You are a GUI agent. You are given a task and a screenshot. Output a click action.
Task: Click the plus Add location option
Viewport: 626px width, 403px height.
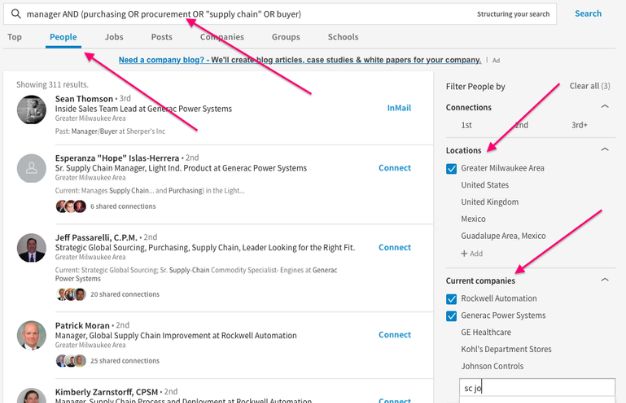click(472, 253)
